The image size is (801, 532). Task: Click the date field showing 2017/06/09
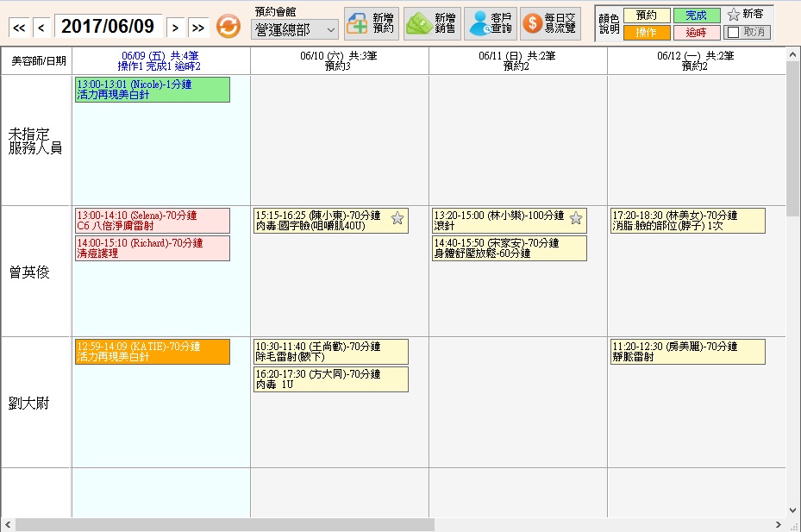(x=108, y=27)
